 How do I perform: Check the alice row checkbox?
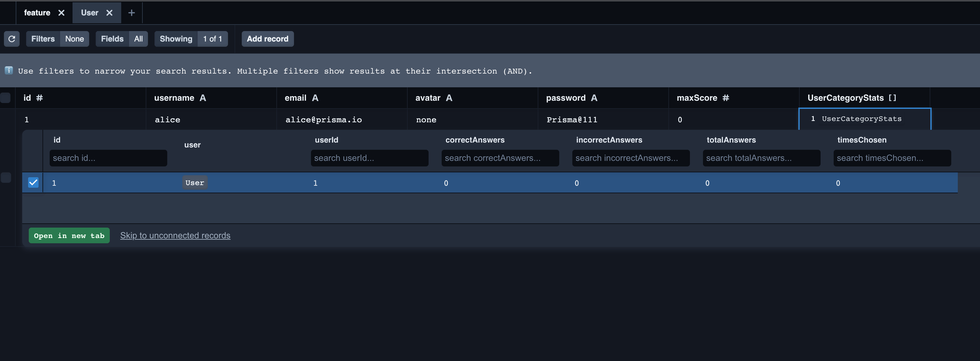tap(5, 178)
